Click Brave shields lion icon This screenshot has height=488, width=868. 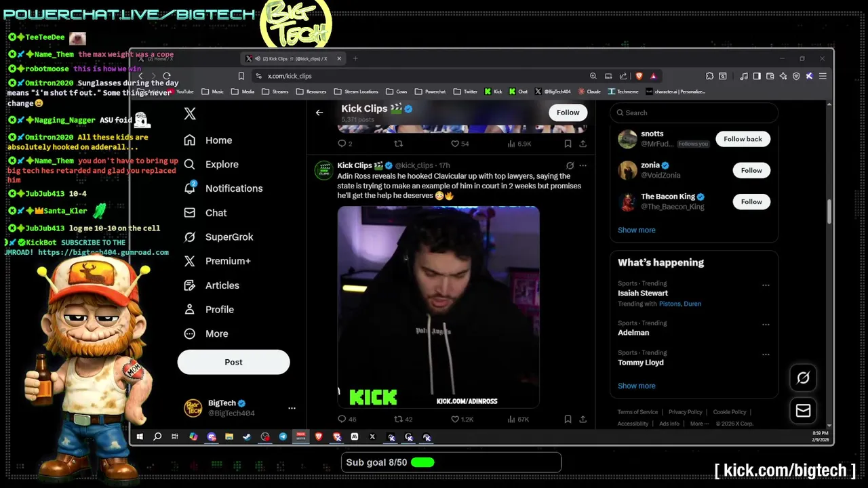tap(639, 76)
